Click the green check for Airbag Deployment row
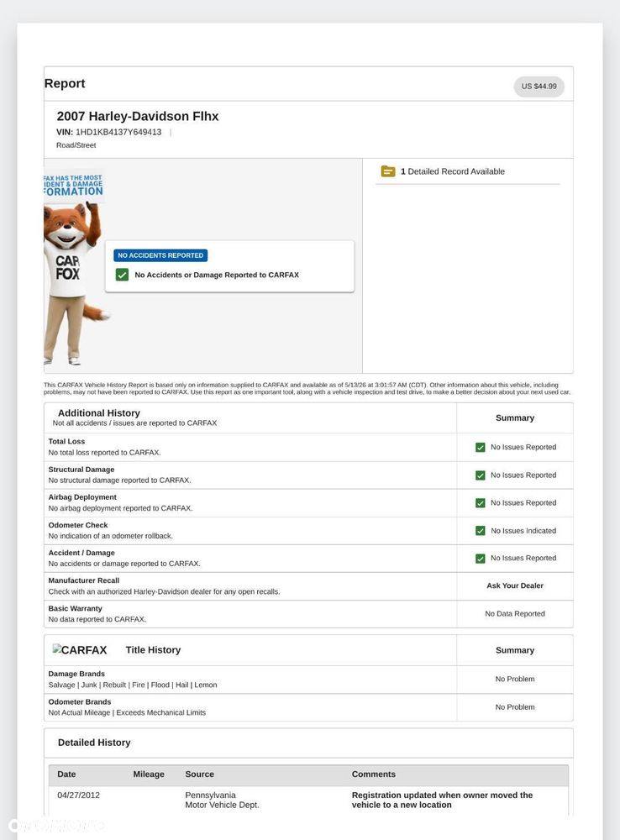 481,503
